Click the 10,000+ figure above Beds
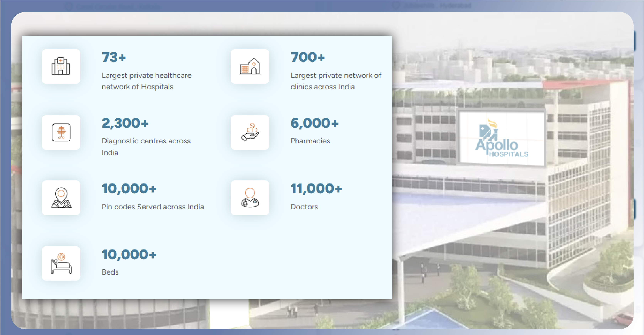This screenshot has height=335, width=644. [x=129, y=255]
